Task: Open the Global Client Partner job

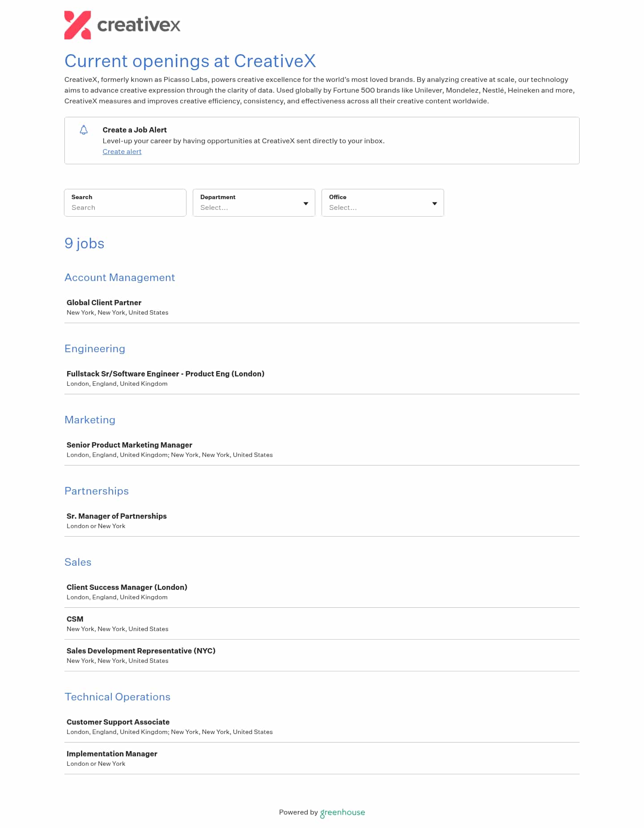Action: click(x=104, y=303)
